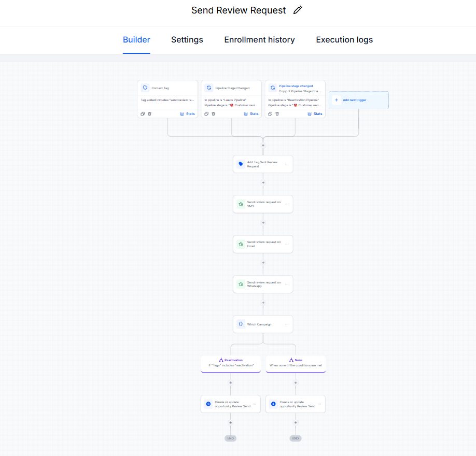Click the Leads Pipeline trigger's refresh icon
The image size is (476, 456).
tap(209, 88)
